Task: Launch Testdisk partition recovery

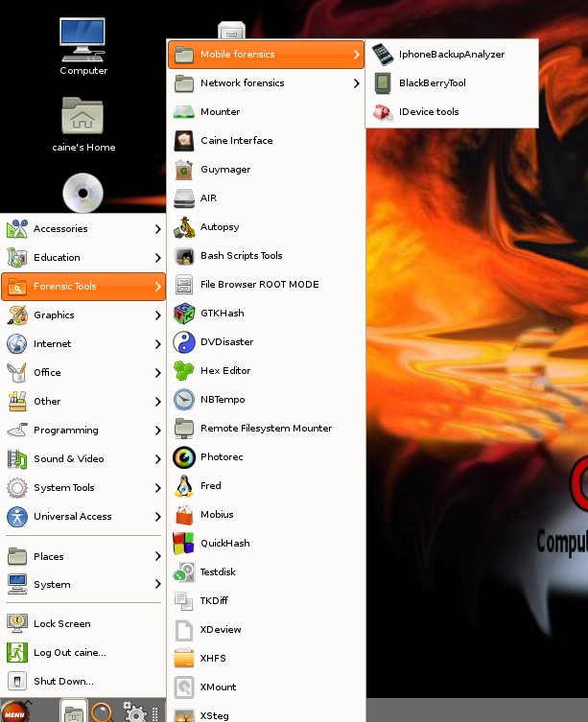Action: point(266,572)
